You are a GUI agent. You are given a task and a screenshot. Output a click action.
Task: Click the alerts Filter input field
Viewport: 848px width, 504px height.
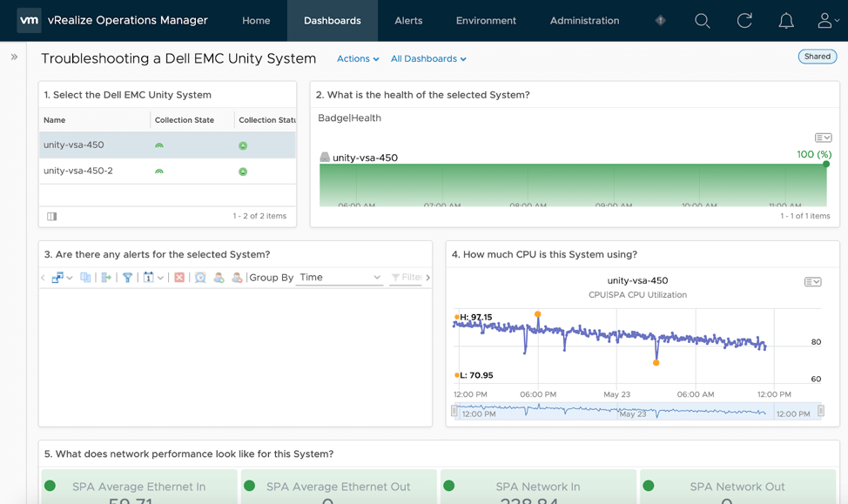click(407, 278)
